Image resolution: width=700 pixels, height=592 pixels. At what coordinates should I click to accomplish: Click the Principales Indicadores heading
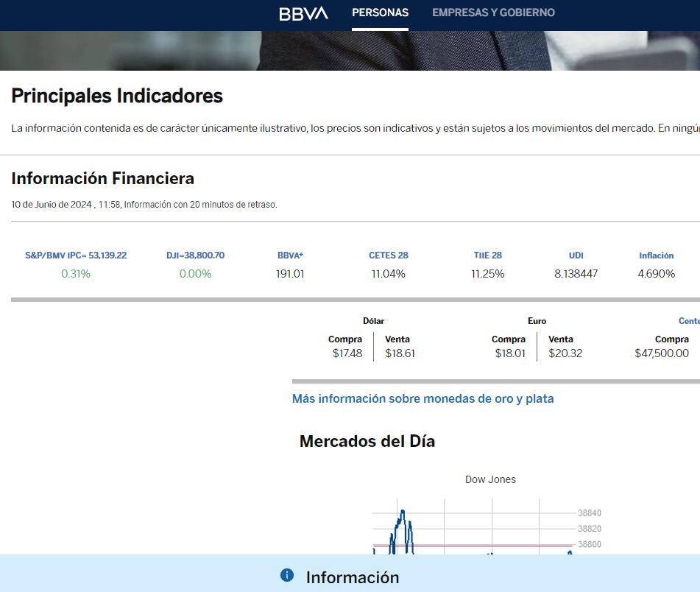tap(116, 96)
